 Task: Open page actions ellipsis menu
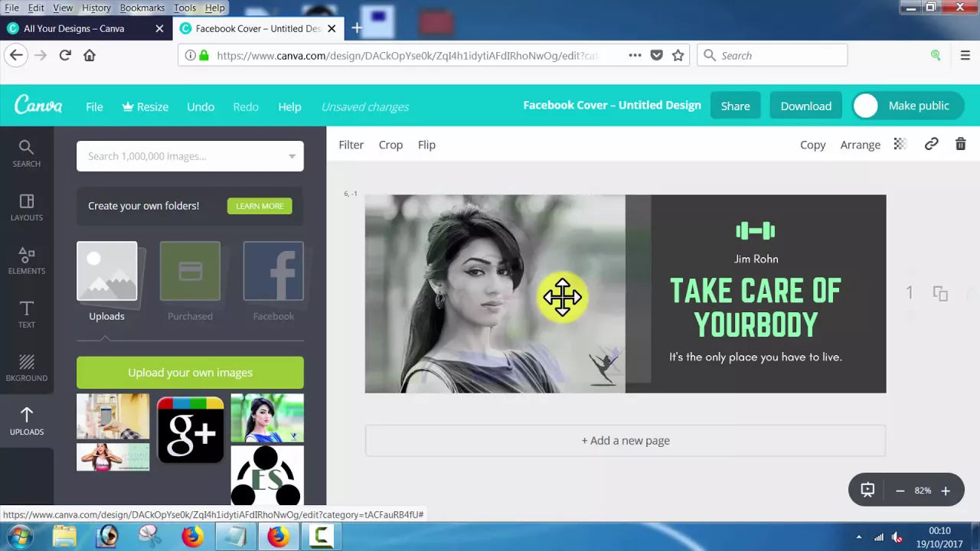pos(635,55)
